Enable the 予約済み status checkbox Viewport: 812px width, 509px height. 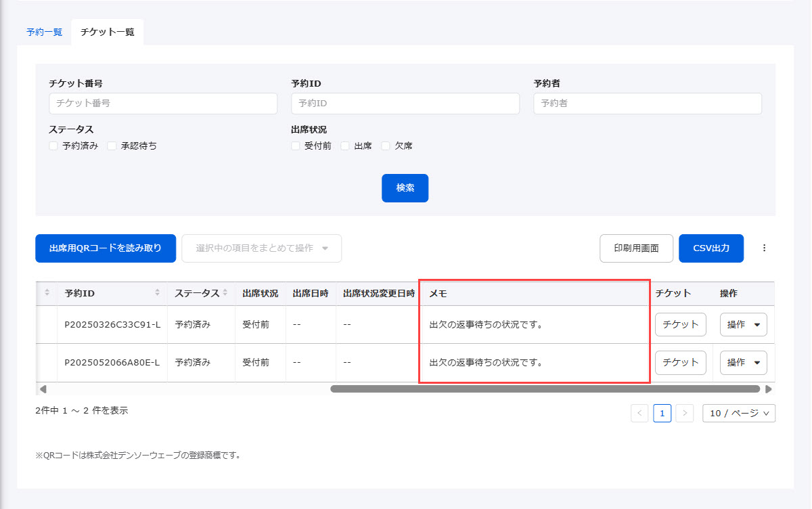(x=53, y=146)
